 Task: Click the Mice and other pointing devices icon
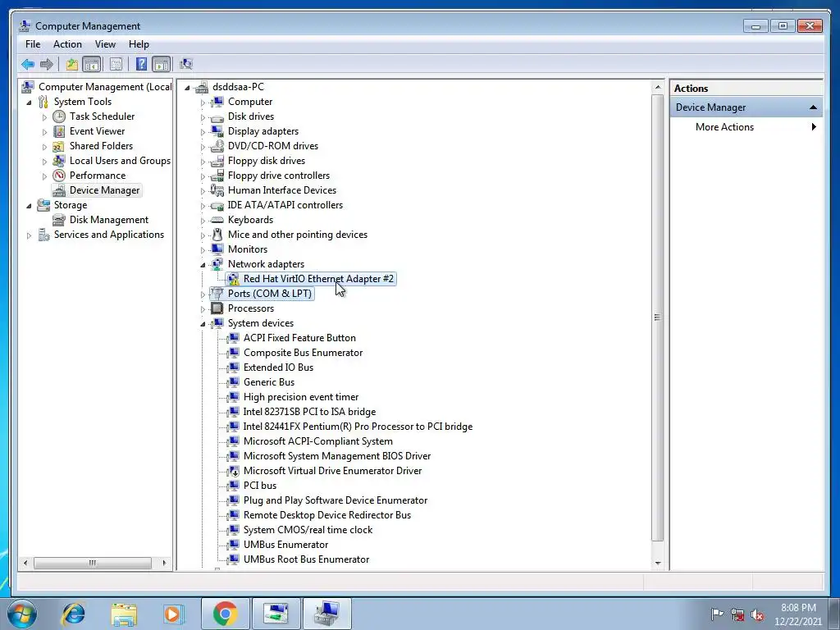pyautogui.click(x=217, y=235)
